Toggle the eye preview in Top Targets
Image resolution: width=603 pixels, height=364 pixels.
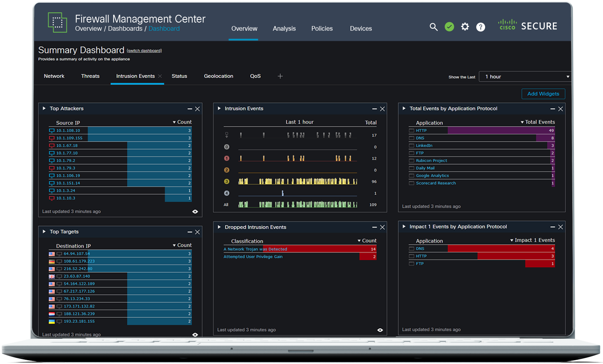tap(195, 334)
